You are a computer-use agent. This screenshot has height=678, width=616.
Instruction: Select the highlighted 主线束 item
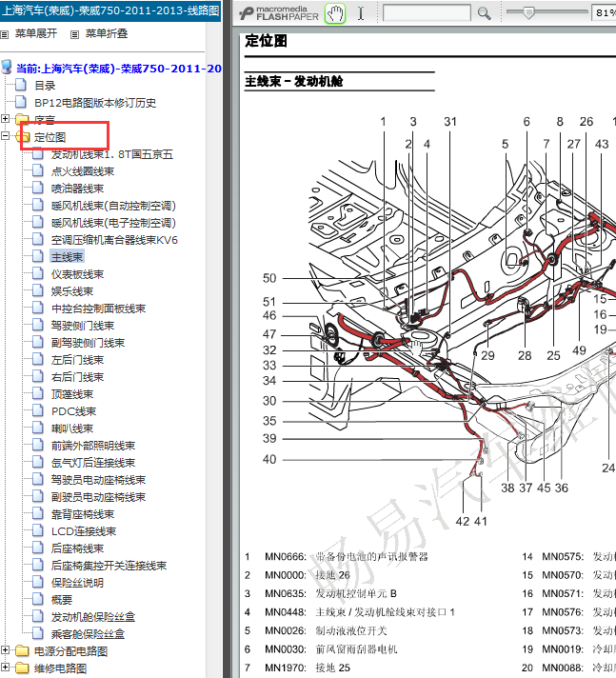[x=67, y=257]
